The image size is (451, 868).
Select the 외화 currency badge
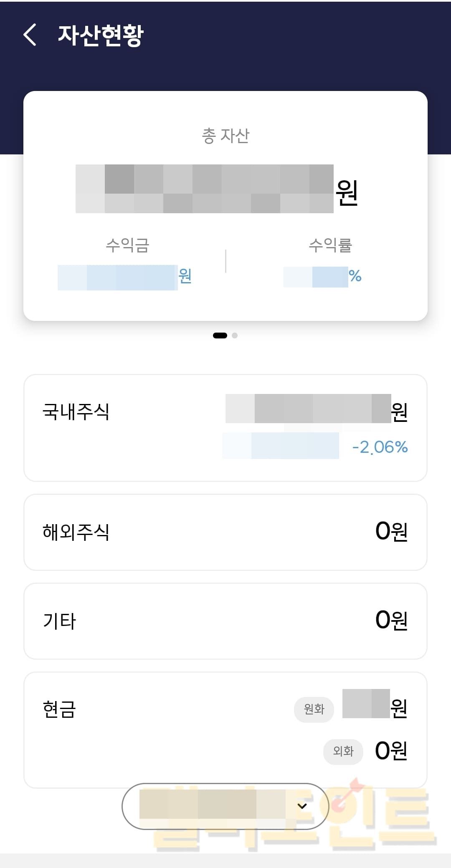tap(343, 751)
